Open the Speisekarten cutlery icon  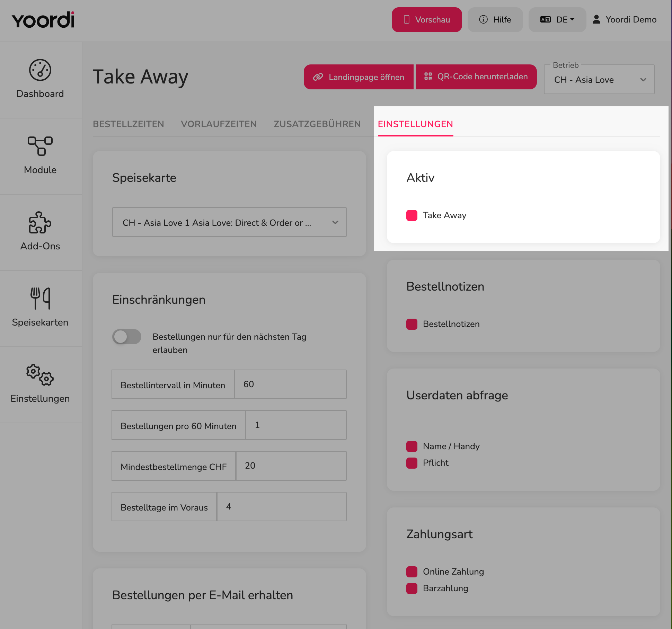tap(40, 298)
